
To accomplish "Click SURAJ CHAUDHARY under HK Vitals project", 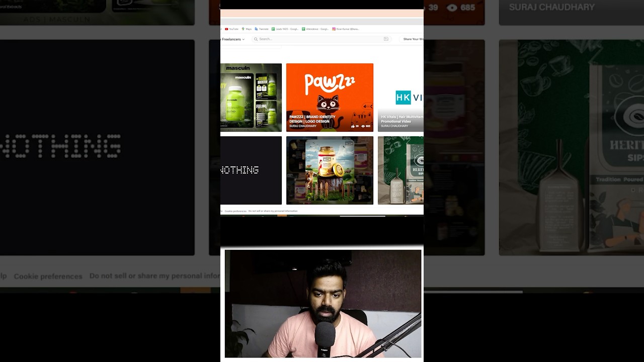I will [x=394, y=126].
